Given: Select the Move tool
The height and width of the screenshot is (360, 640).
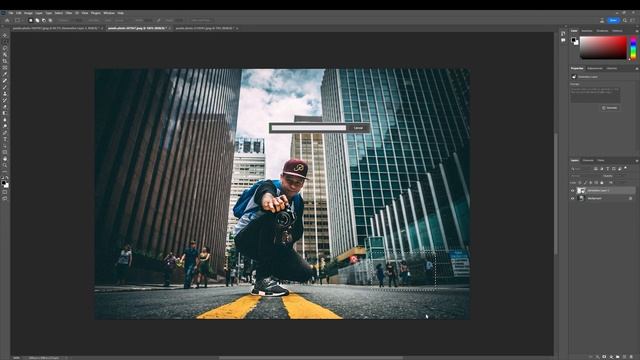Looking at the screenshot, I should (x=5, y=35).
